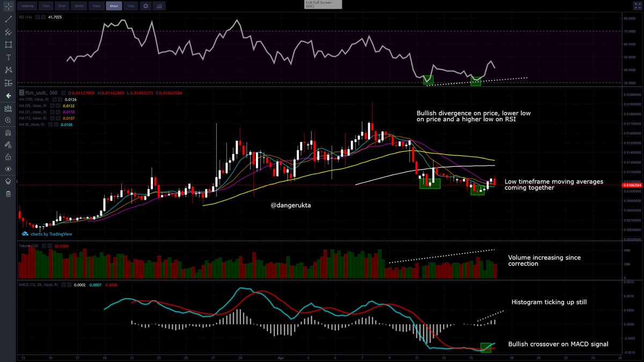The height and width of the screenshot is (362, 644).
Task: Click the MA 100 value 0.0126
Action: click(x=71, y=99)
